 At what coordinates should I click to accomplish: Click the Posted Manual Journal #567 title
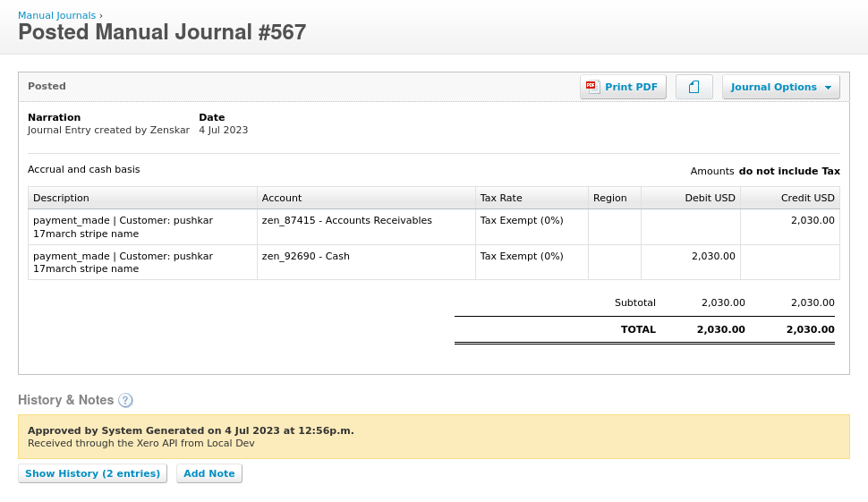[x=162, y=32]
